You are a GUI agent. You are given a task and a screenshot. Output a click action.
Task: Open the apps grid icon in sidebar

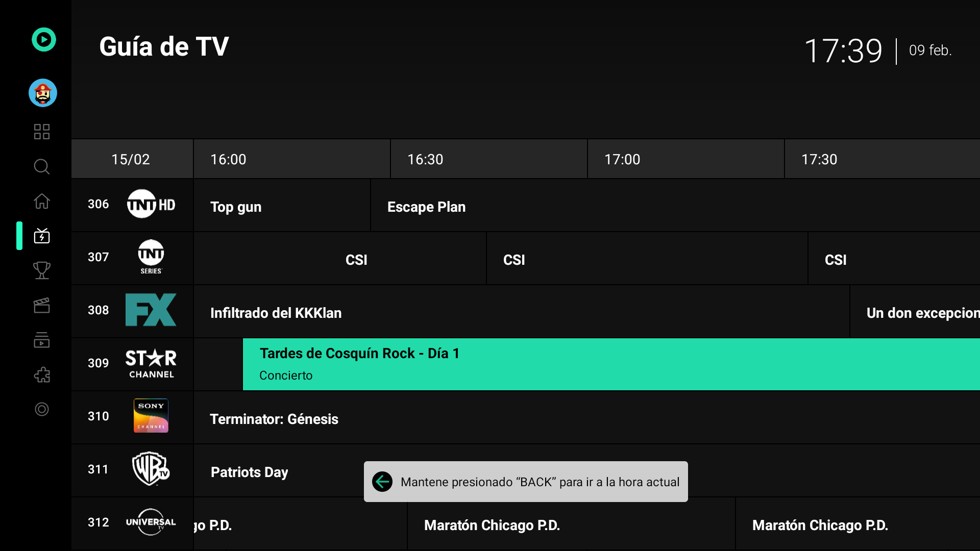[42, 132]
